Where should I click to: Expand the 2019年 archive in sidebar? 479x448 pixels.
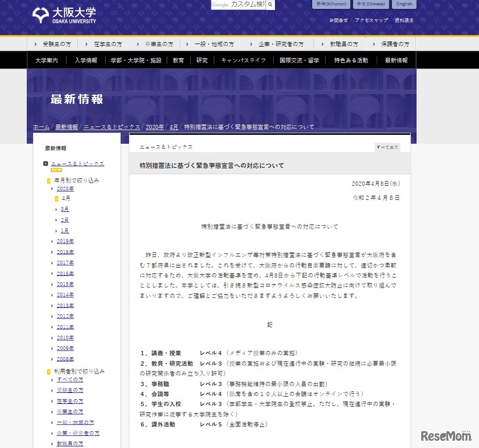[x=65, y=241]
